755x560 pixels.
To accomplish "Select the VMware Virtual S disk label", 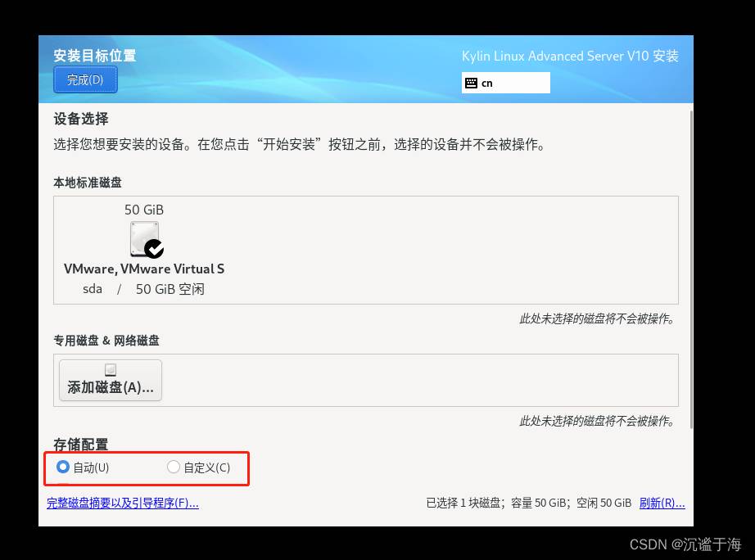I will (144, 269).
